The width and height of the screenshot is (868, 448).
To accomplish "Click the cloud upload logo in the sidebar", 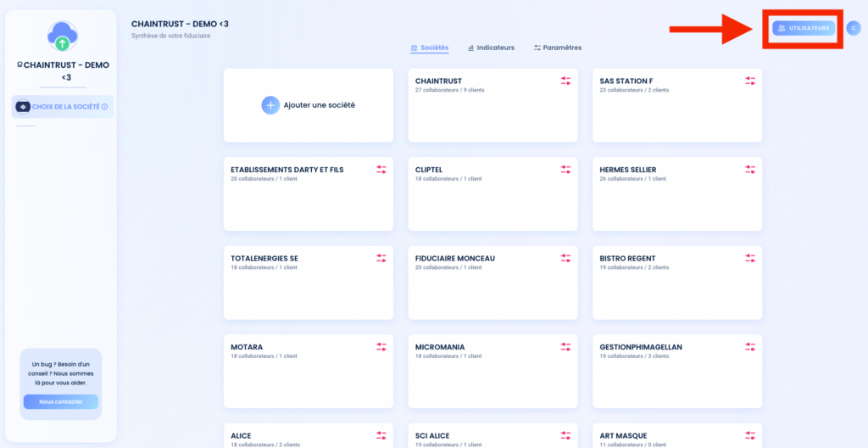I will point(63,36).
